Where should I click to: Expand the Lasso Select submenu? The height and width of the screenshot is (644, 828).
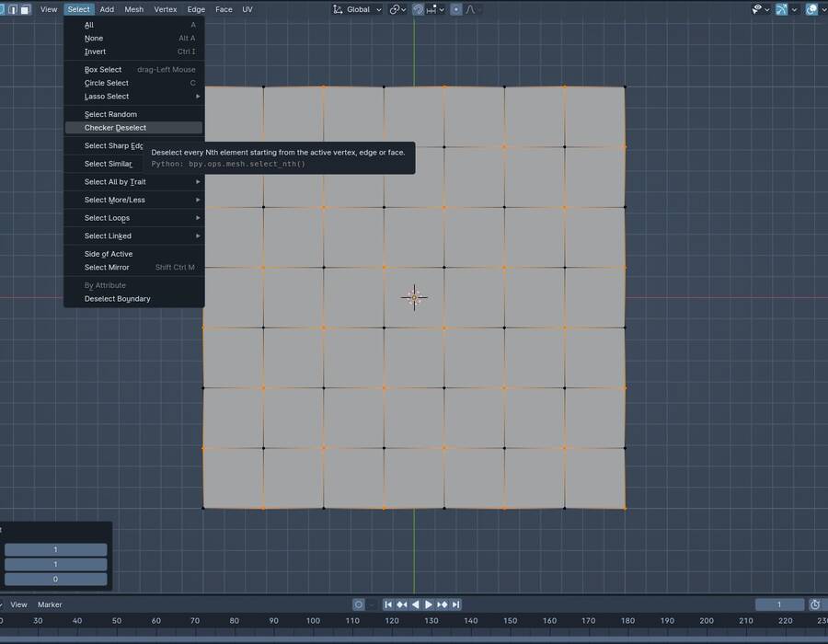[133, 97]
